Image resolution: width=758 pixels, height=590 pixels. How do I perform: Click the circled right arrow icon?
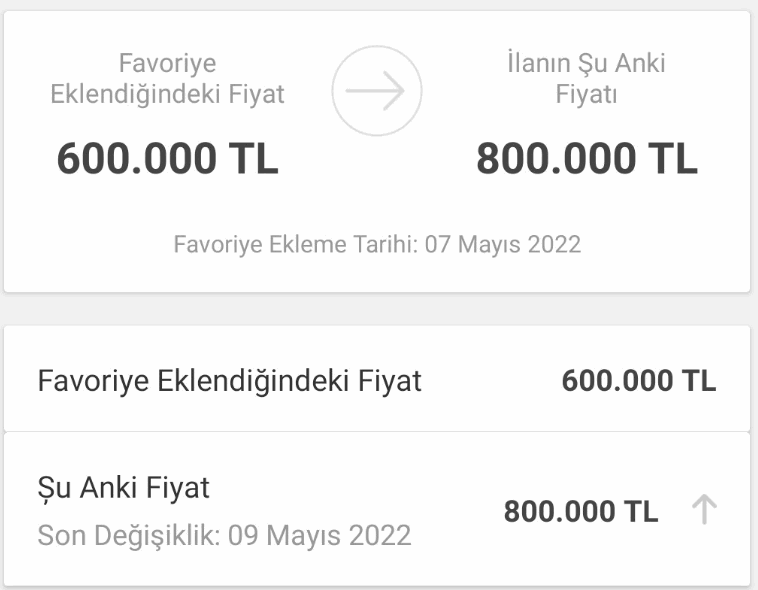tap(376, 91)
